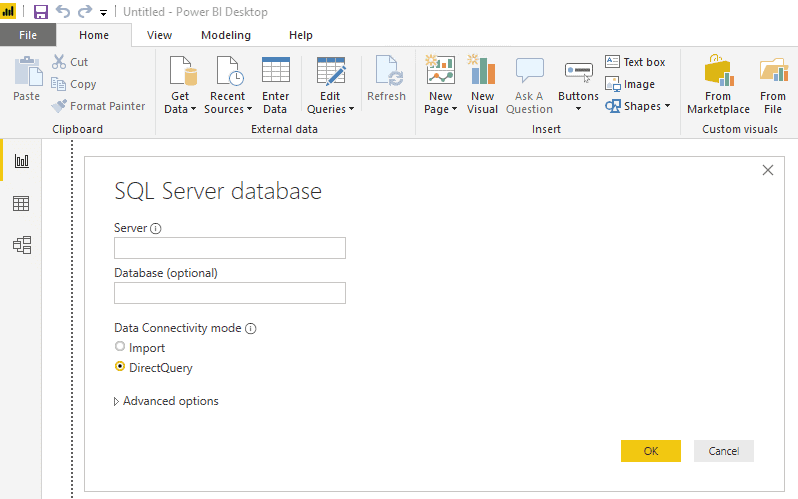Open Relationships view in left sidebar
The height and width of the screenshot is (499, 798).
coord(21,245)
